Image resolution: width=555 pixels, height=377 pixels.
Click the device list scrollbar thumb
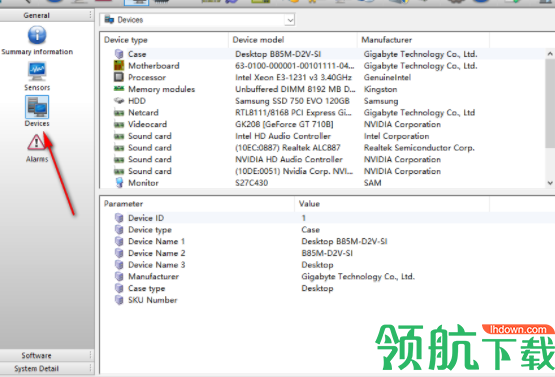pyautogui.click(x=550, y=103)
